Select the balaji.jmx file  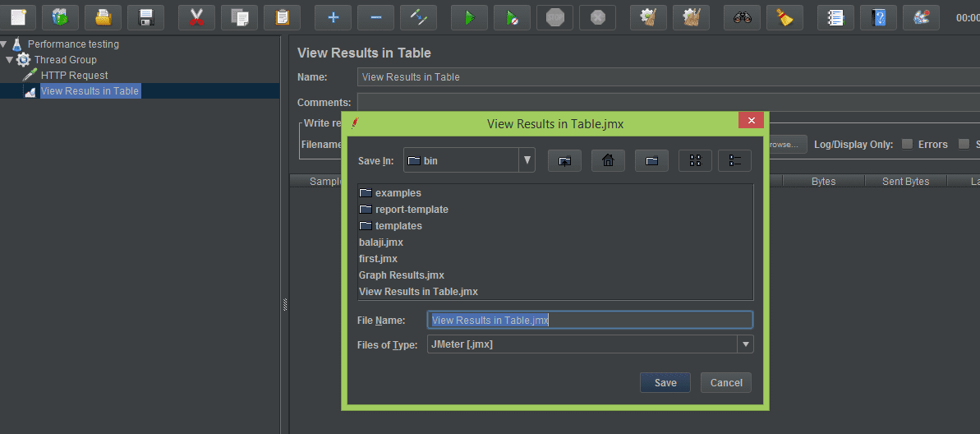(x=380, y=242)
